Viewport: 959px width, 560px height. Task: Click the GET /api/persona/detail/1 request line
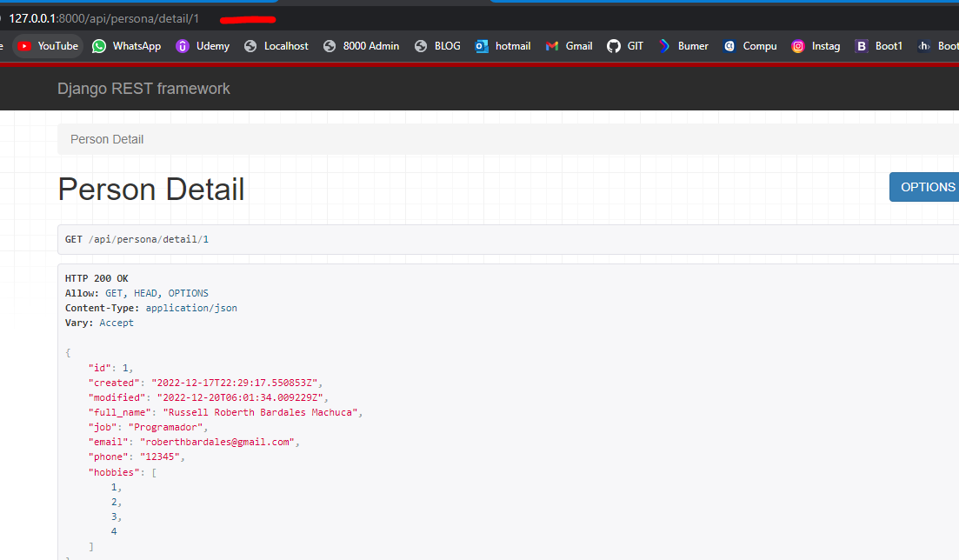point(137,239)
